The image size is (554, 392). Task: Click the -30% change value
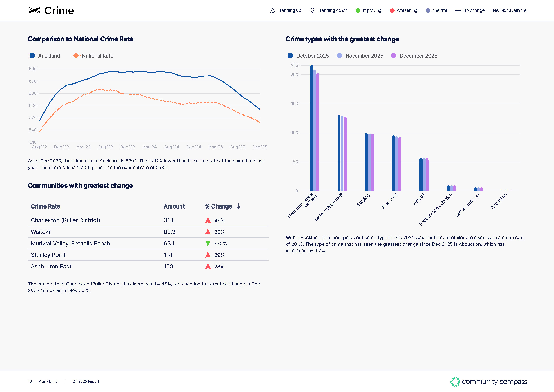click(221, 244)
